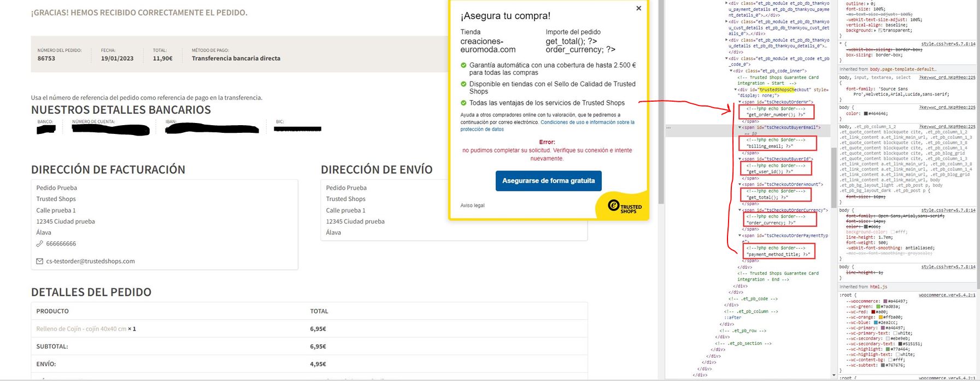Click the envelope icon beside the billing email

(39, 261)
